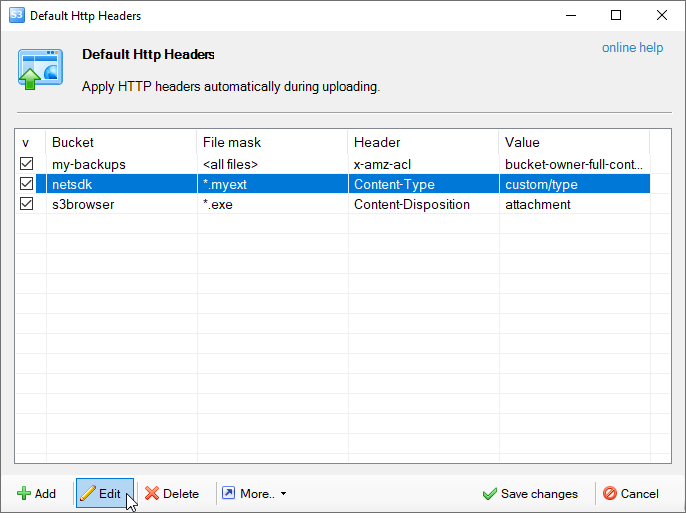Click the <all files> file mask cell
The image size is (686, 525).
click(x=273, y=164)
